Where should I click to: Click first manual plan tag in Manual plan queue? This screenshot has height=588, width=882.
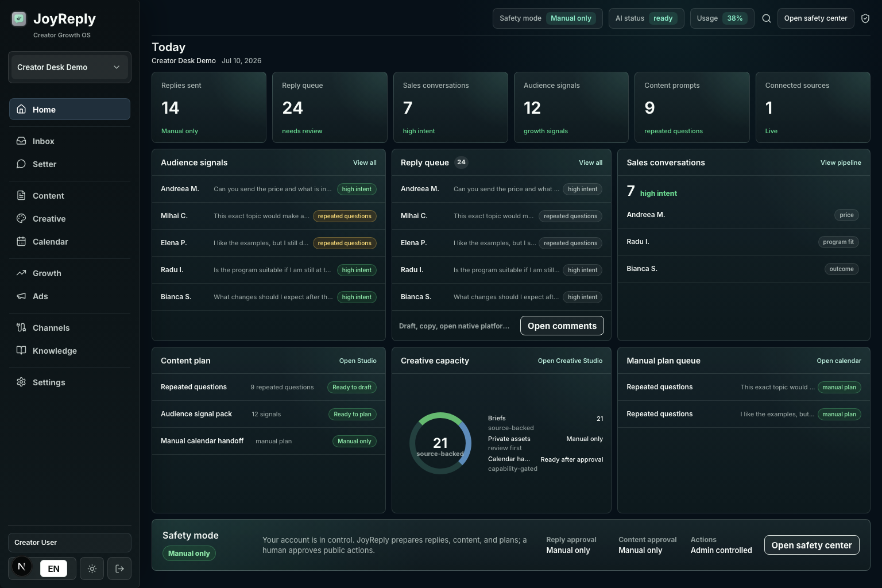tap(839, 387)
